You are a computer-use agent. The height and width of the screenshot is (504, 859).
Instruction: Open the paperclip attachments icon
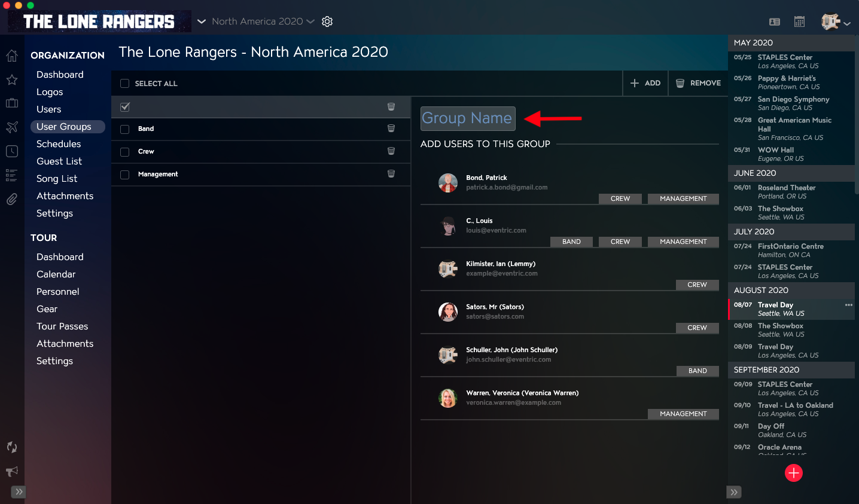pyautogui.click(x=12, y=199)
